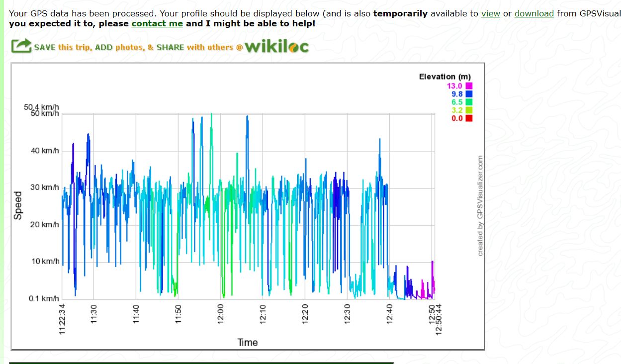Click the "20 km/h" axis label

[x=45, y=225]
